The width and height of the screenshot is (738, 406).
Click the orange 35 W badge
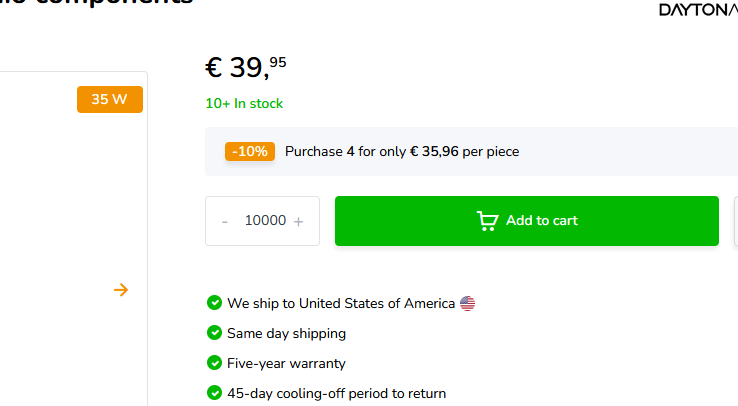point(110,99)
